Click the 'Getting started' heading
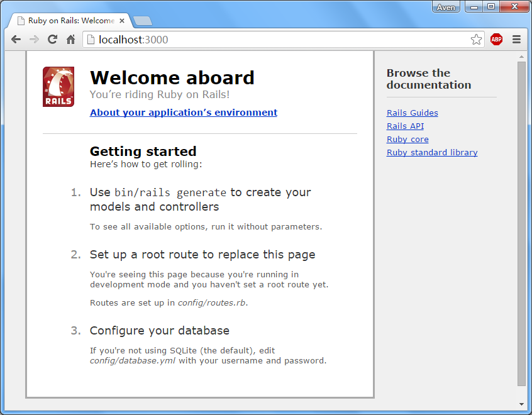This screenshot has height=415, width=532. (x=143, y=152)
